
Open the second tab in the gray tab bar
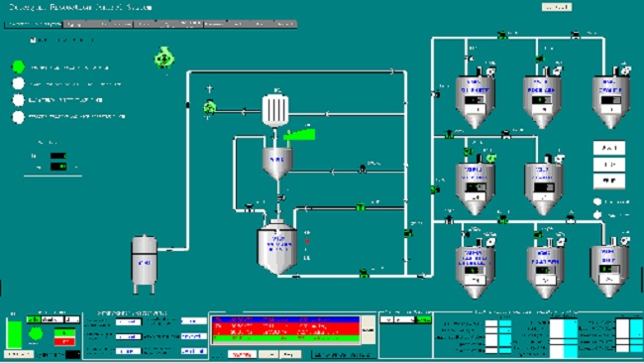pyautogui.click(x=98, y=24)
